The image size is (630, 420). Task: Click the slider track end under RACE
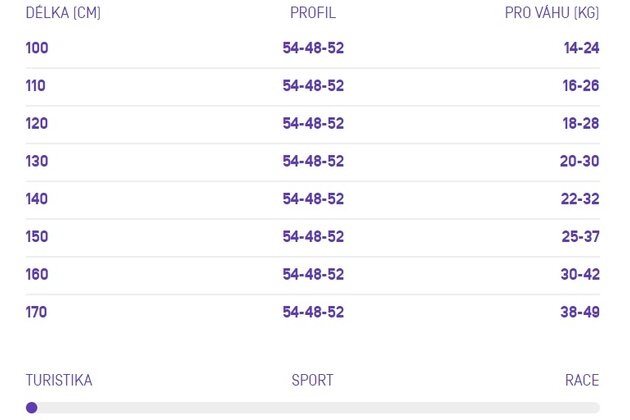[x=595, y=408]
